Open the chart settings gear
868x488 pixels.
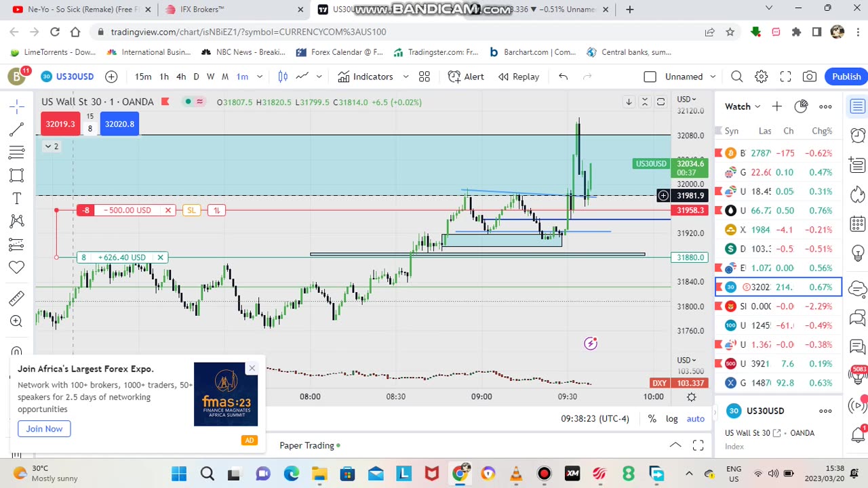point(762,77)
